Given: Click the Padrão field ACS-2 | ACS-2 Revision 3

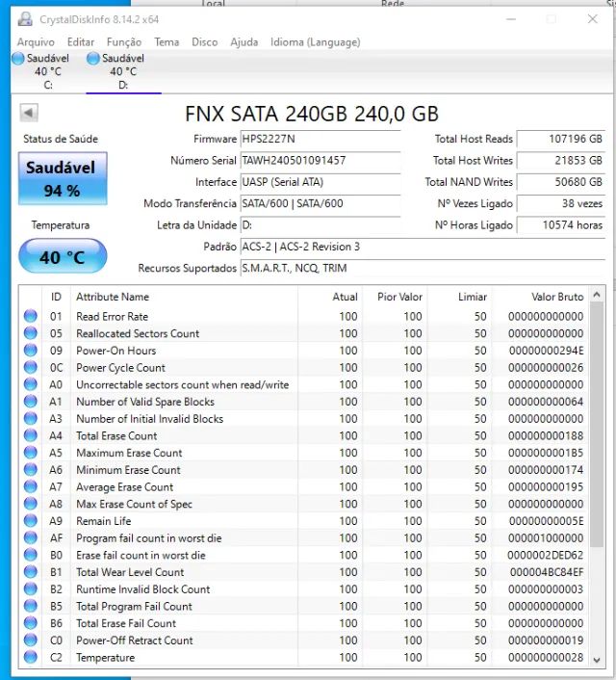Looking at the screenshot, I should [x=423, y=247].
